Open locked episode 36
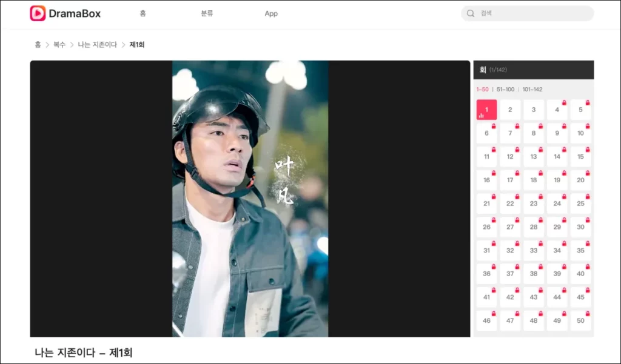621x364 pixels. point(487,274)
